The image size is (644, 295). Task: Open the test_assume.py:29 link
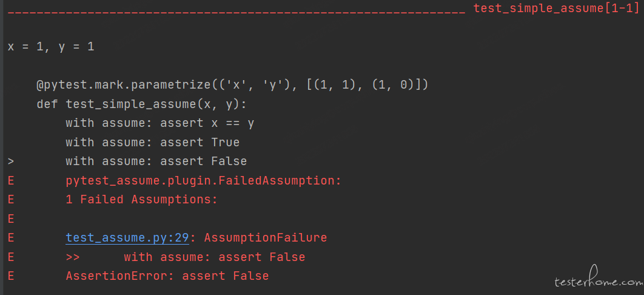click(127, 237)
